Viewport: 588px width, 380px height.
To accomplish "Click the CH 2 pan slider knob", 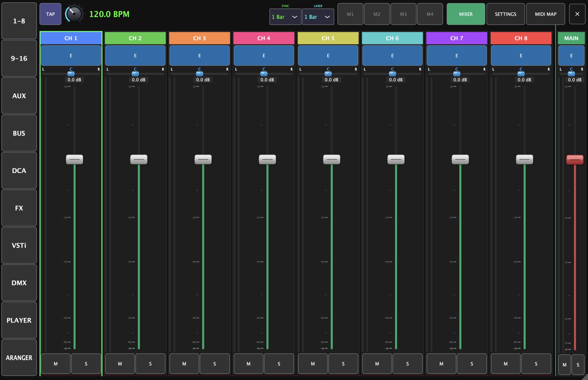I will pos(135,74).
